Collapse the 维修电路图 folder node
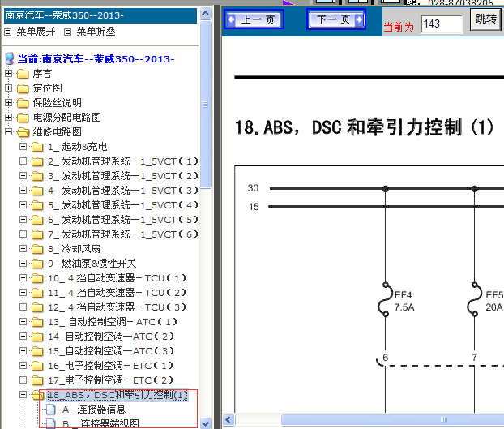This screenshot has width=504, height=429. pyautogui.click(x=9, y=131)
